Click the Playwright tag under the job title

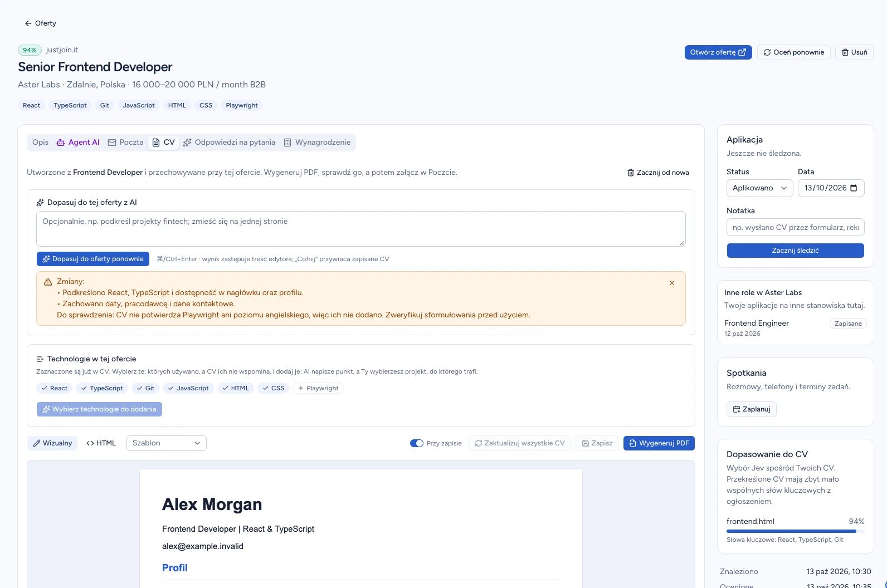[x=242, y=105]
